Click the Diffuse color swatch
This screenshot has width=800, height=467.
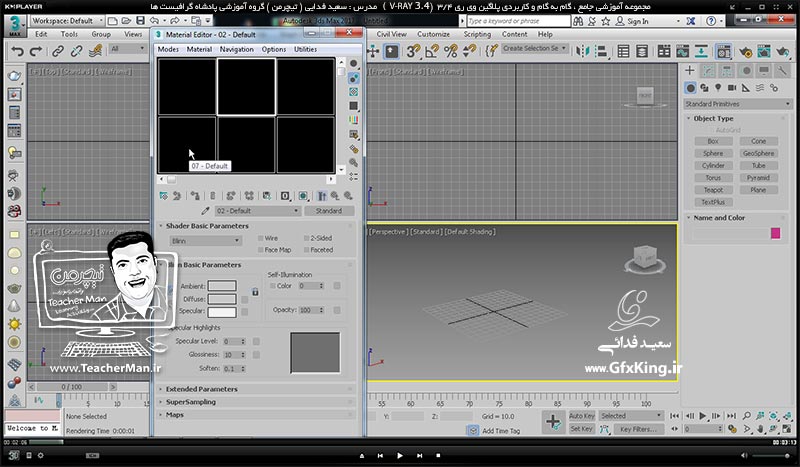[222, 299]
